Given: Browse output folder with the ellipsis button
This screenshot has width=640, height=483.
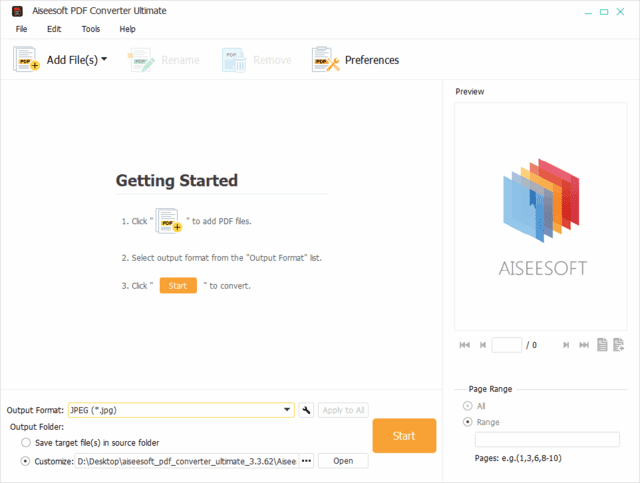Looking at the screenshot, I should coord(306,461).
